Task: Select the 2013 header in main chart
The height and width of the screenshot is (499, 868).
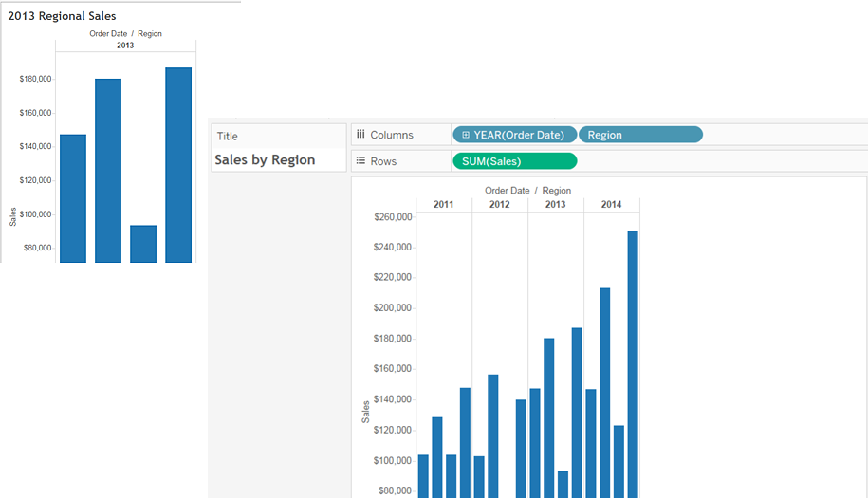Action: [555, 204]
